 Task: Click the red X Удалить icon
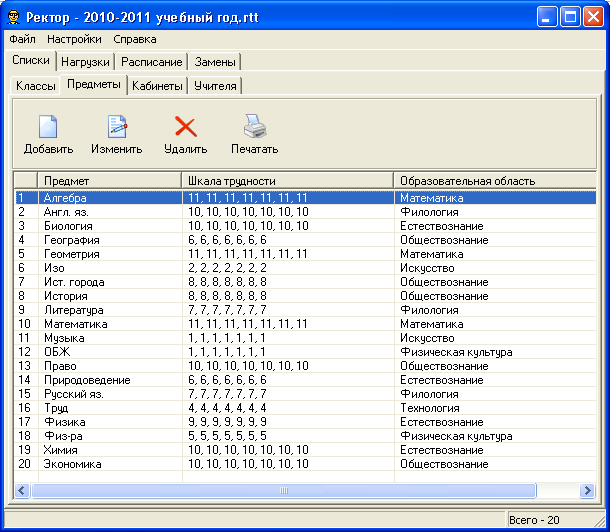coord(186,126)
